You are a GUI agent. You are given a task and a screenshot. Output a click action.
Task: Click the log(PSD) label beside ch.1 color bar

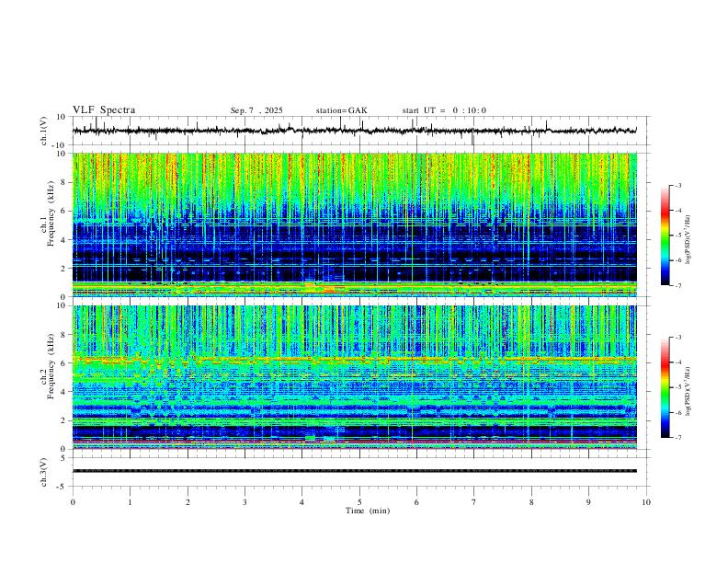688,240
